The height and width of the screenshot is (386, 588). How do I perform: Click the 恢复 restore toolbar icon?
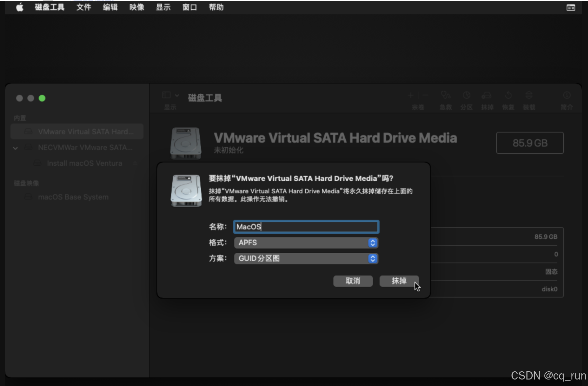508,95
